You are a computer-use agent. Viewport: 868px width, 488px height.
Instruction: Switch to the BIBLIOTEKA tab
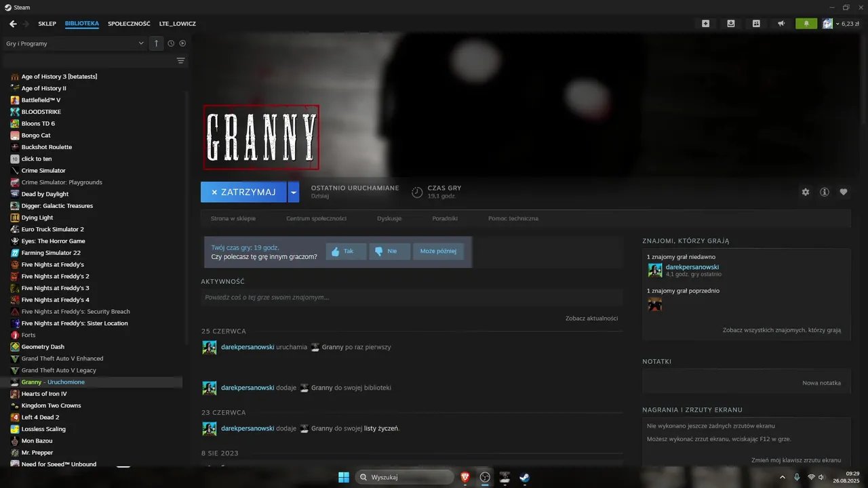tap(82, 24)
